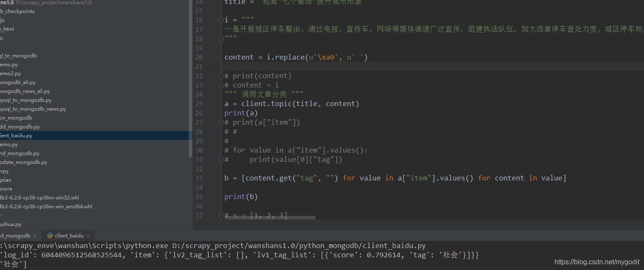Click the python.exe command line in console

[x=213, y=245]
